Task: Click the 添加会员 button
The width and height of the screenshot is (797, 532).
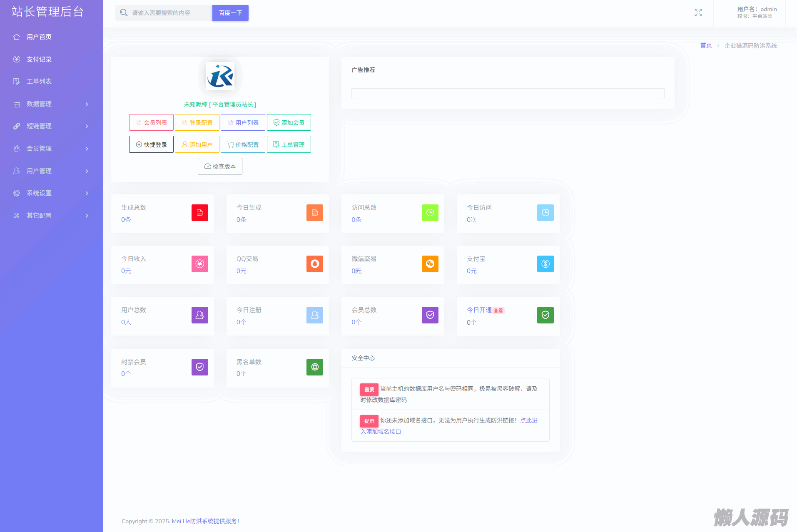Action: [289, 122]
